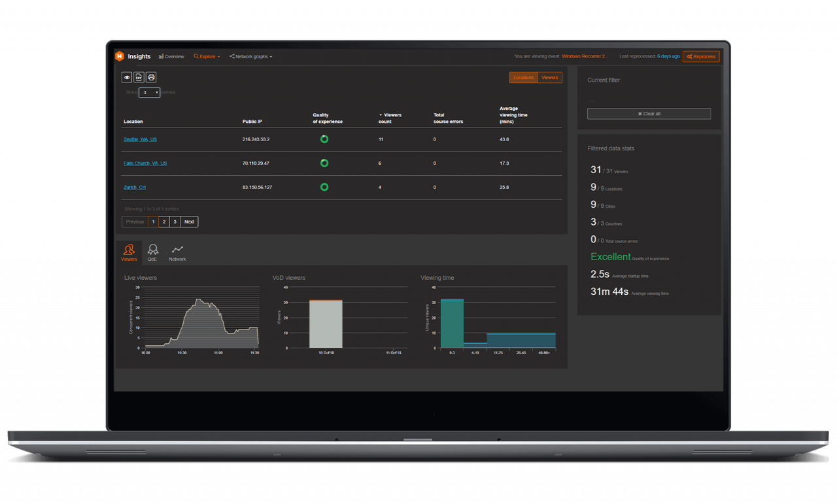
Task: Switch filtering to Locations
Action: [523, 77]
